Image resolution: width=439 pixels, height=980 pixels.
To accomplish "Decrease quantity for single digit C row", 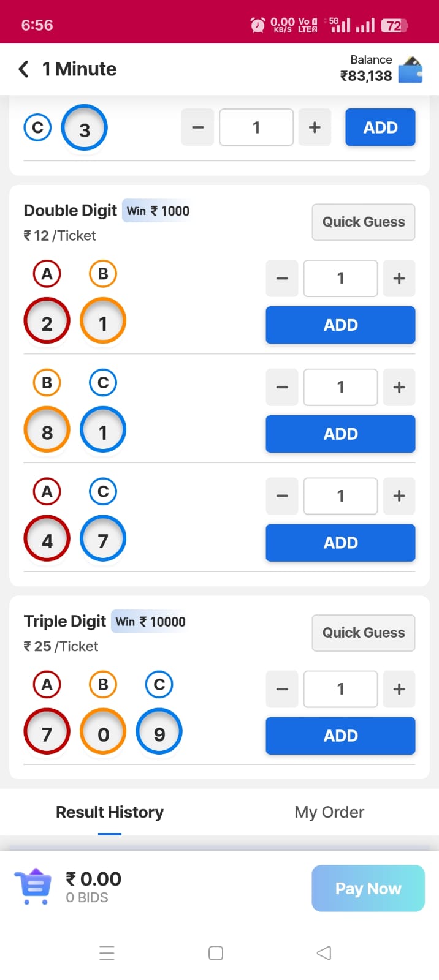I will [197, 127].
